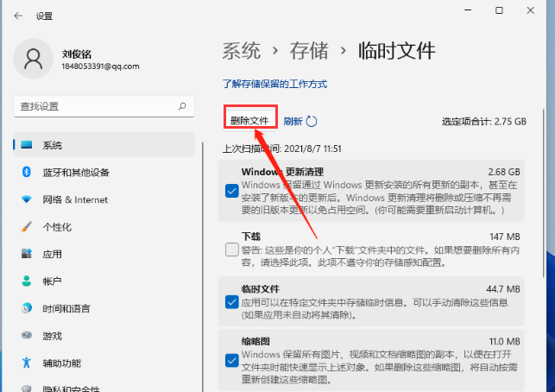Uncheck the Windows 更新清理 checkbox
Image resolution: width=555 pixels, height=392 pixels.
(x=231, y=191)
